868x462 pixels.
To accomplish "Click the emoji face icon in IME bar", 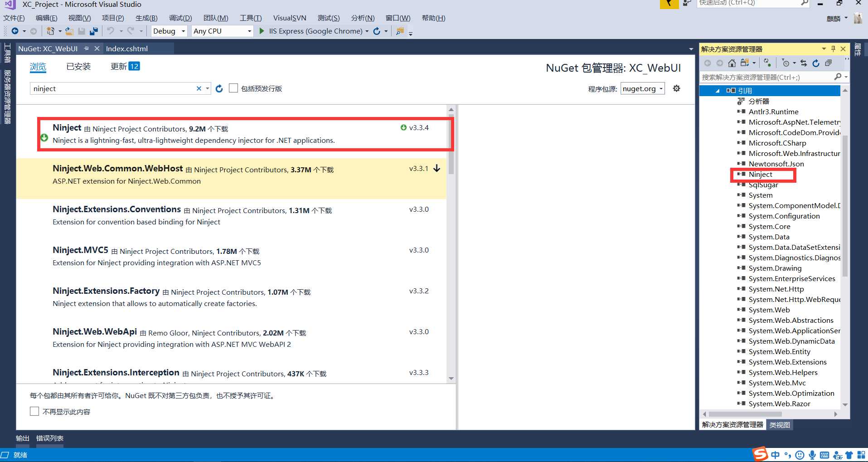I will point(800,455).
